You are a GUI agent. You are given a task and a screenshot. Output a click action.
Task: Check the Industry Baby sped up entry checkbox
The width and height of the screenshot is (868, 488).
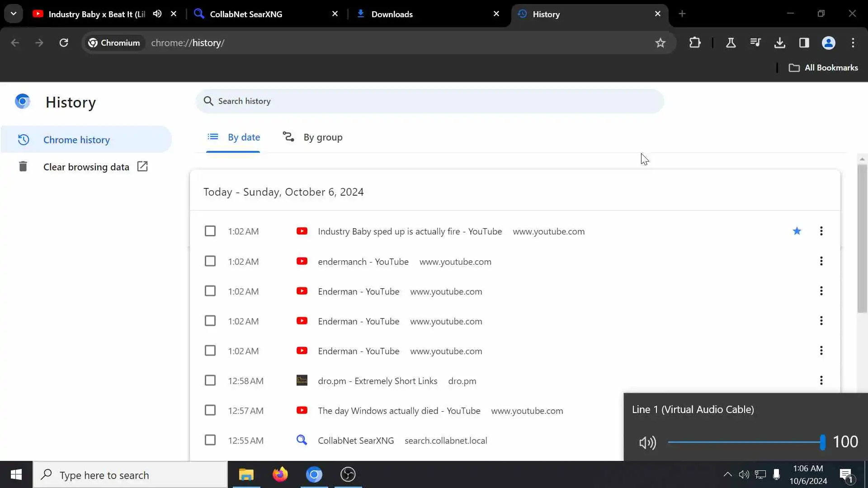click(x=210, y=231)
